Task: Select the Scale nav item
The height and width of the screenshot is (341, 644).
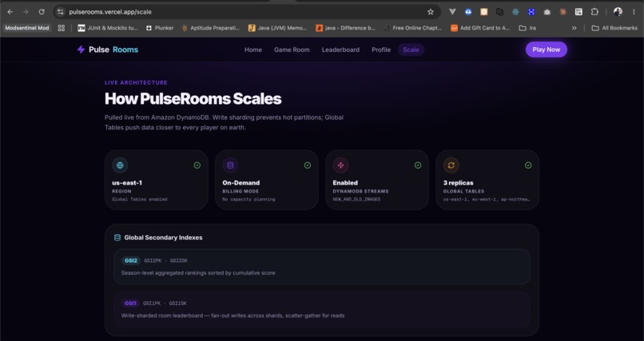Action: [x=411, y=50]
